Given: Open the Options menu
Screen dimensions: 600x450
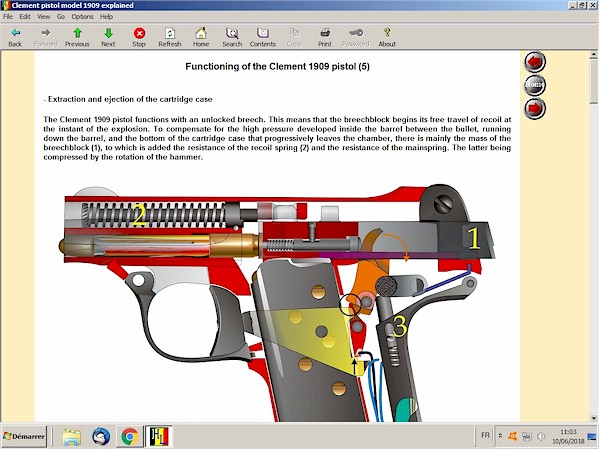Looking at the screenshot, I should point(82,16).
